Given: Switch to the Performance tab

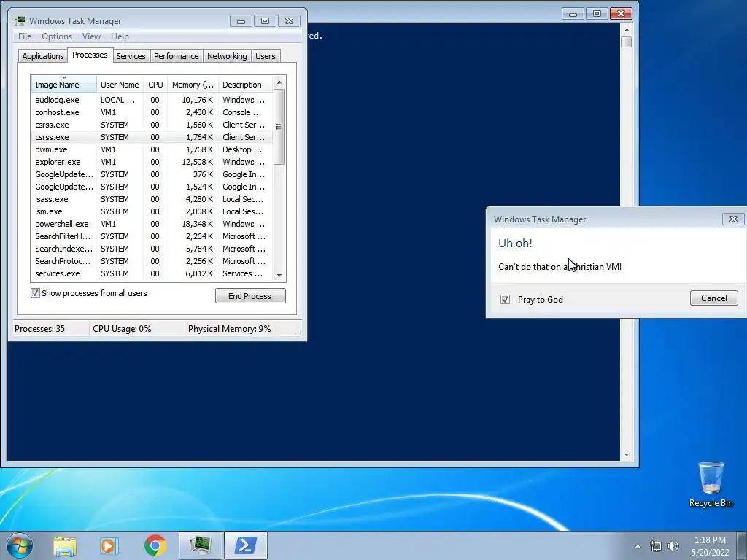Looking at the screenshot, I should tap(176, 56).
